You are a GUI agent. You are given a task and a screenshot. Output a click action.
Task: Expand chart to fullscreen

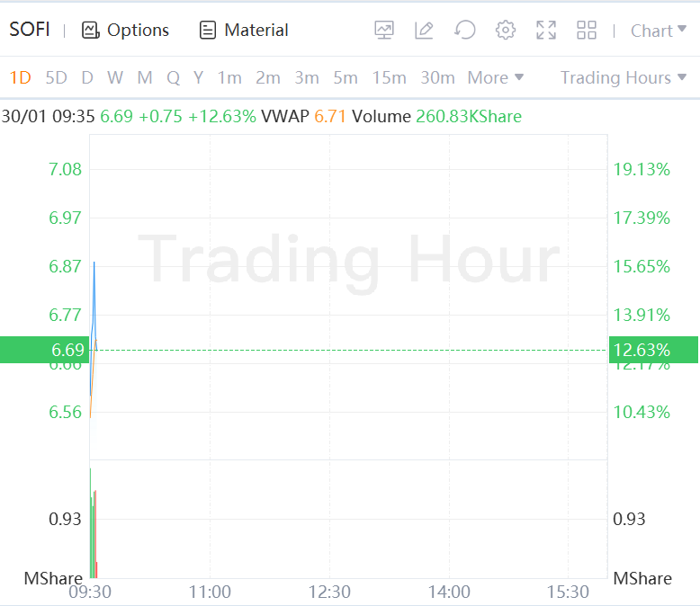[546, 31]
